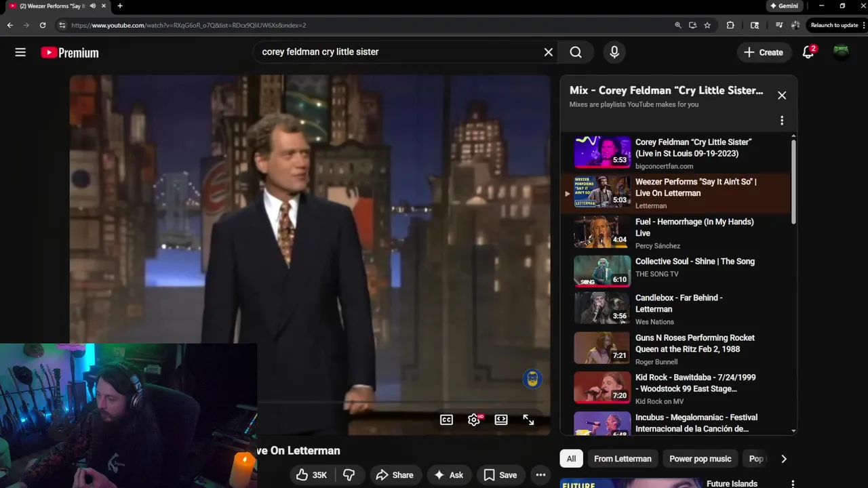868x488 pixels.
Task: Switch player to theater mode
Action: click(x=501, y=420)
